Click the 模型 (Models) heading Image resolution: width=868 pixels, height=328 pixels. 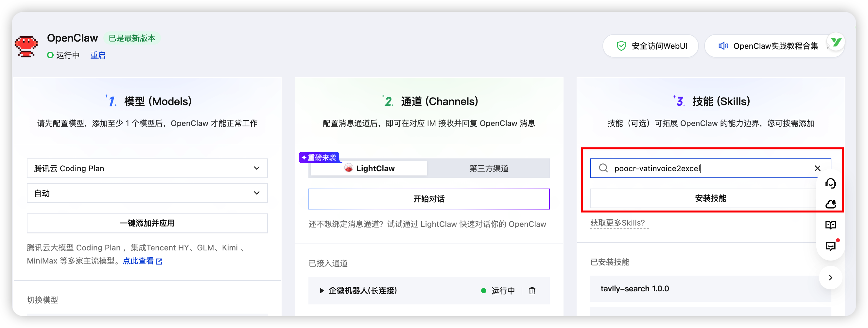tap(158, 101)
